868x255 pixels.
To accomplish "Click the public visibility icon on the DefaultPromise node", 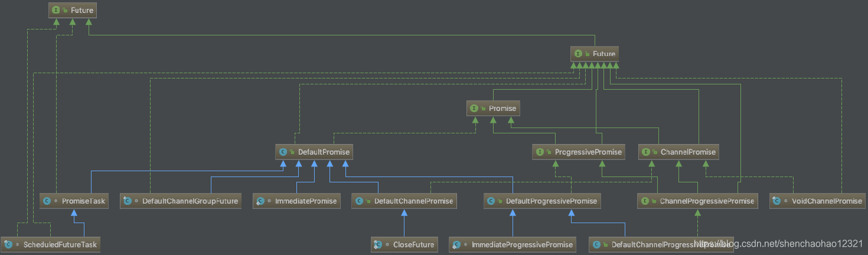I will (x=292, y=152).
